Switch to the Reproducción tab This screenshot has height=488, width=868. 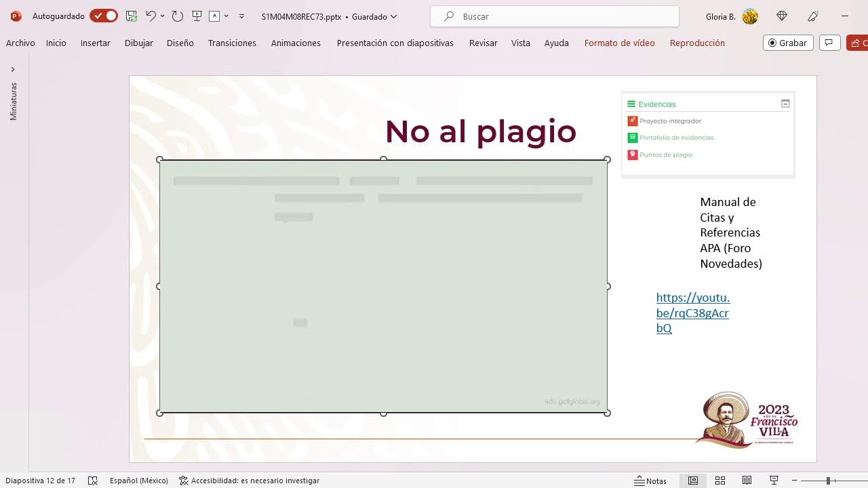tap(697, 43)
